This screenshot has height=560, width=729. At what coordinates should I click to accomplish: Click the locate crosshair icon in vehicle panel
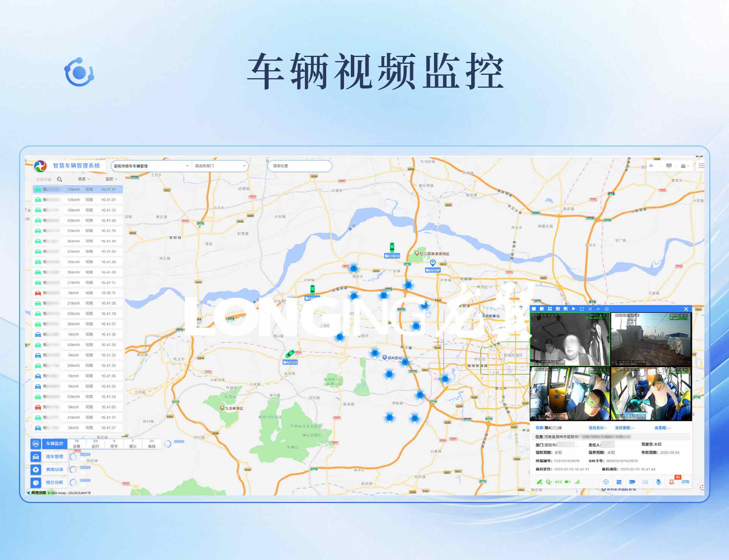(x=606, y=482)
